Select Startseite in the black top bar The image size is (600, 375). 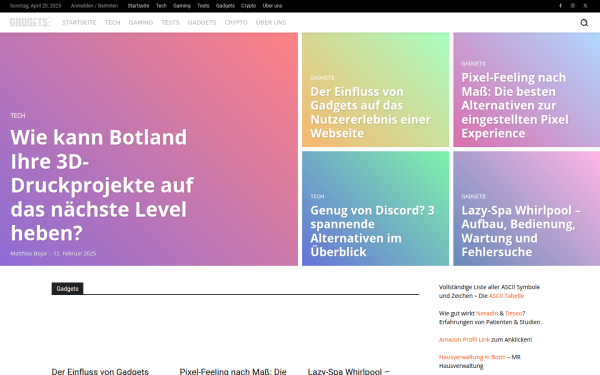point(138,6)
